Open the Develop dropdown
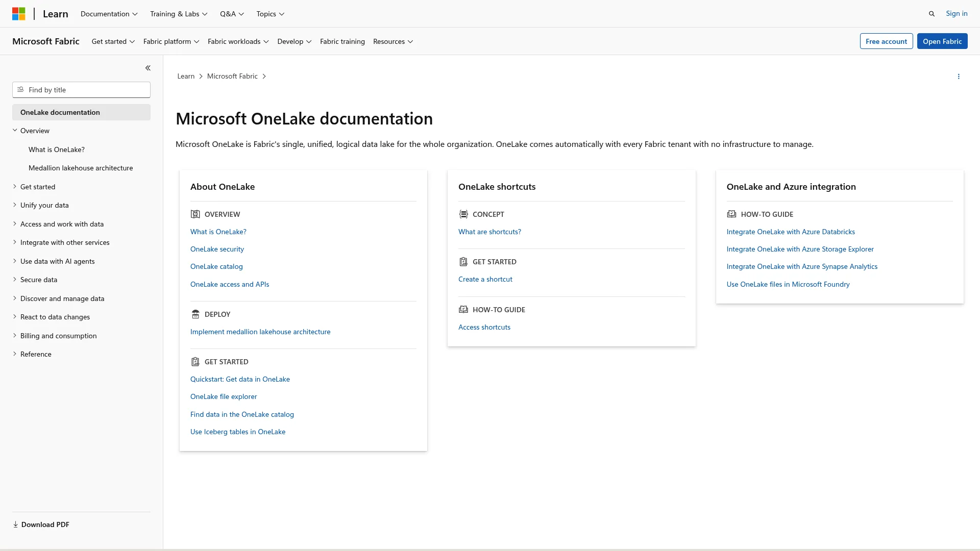 [295, 41]
